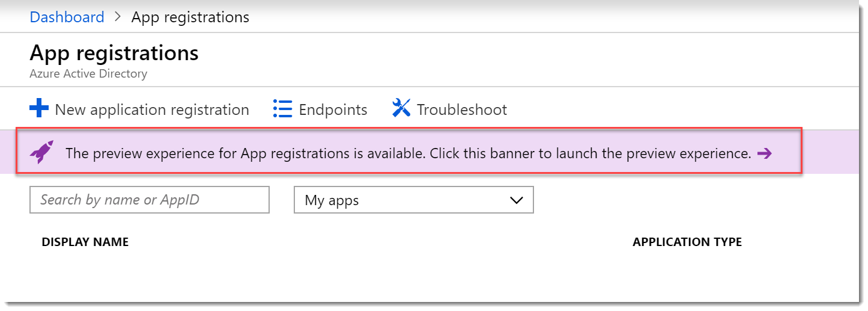The width and height of the screenshot is (868, 311).
Task: Click the App registrations page title
Action: [114, 53]
